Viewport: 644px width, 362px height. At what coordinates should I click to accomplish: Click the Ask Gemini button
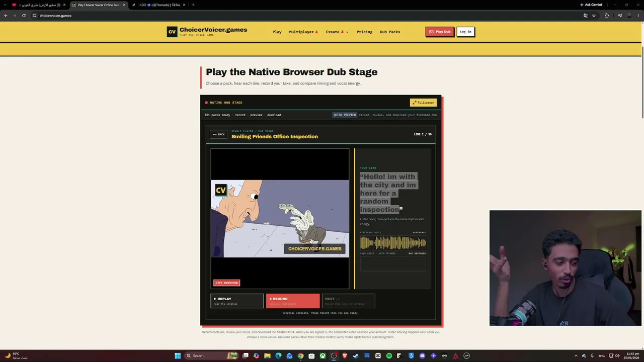click(591, 5)
